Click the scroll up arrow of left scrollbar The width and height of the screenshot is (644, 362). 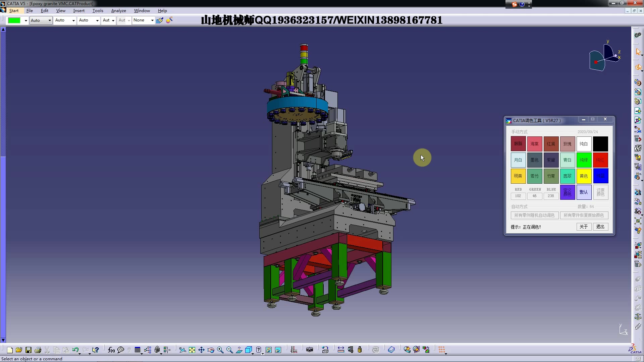point(3,29)
